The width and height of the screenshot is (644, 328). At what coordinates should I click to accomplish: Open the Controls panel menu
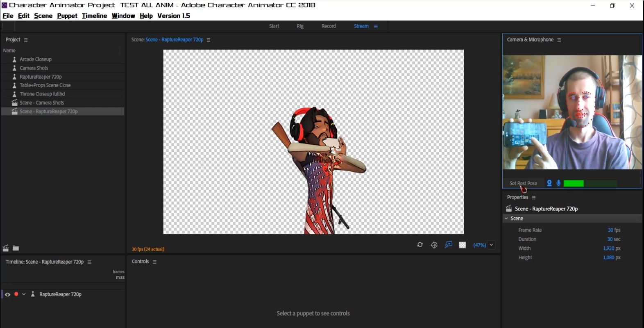pyautogui.click(x=154, y=262)
